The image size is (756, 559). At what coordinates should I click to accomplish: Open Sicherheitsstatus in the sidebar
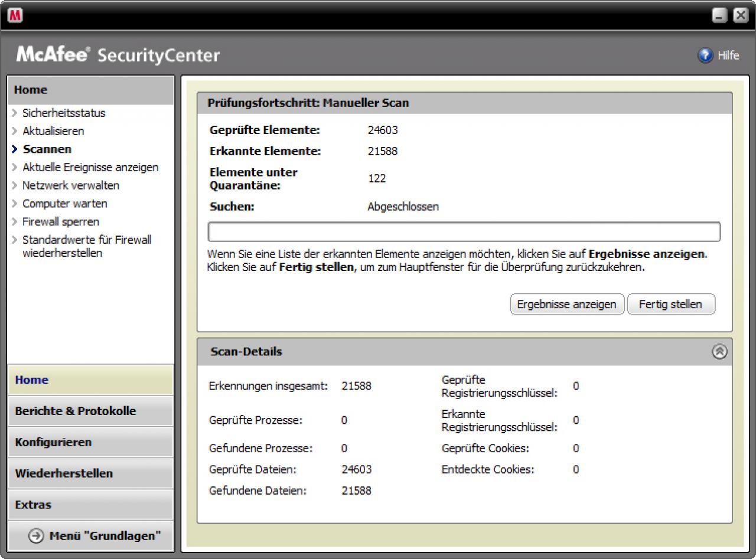click(x=64, y=113)
